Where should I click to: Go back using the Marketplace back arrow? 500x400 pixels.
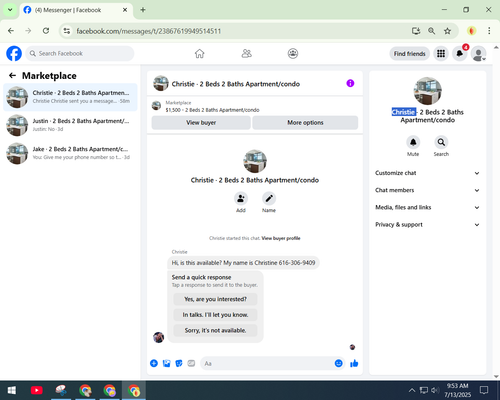[12, 76]
